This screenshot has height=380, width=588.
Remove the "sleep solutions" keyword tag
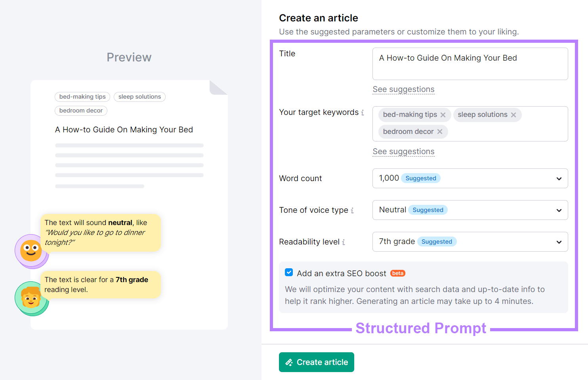(x=514, y=115)
